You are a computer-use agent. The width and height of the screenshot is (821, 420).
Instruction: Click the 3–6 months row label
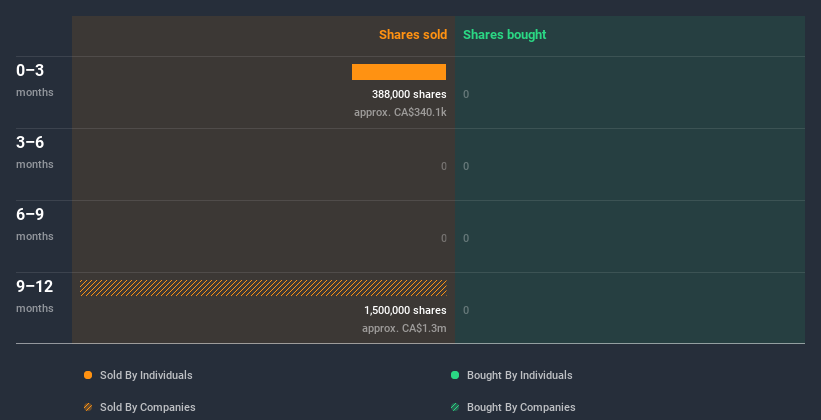[35, 152]
